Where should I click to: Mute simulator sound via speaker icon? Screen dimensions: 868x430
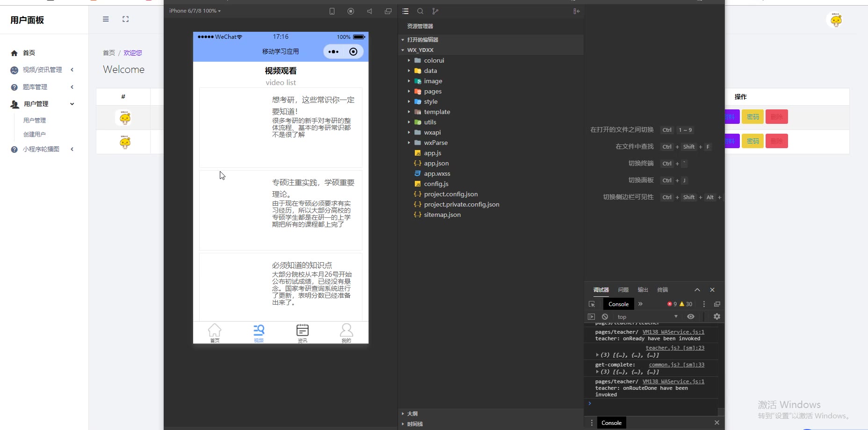pos(369,11)
